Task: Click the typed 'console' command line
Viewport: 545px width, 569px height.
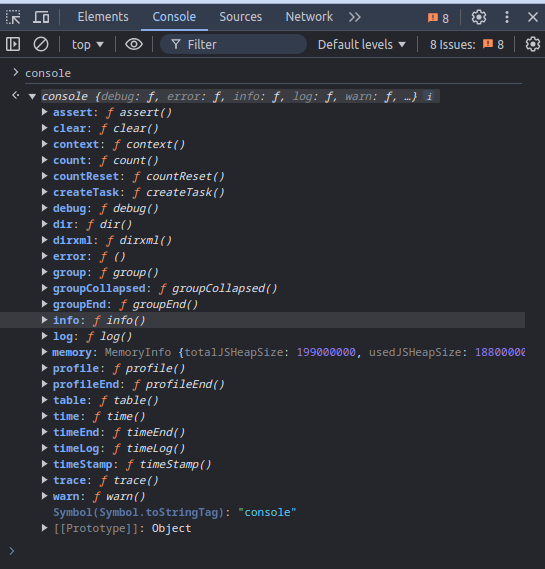Action: coord(48,73)
